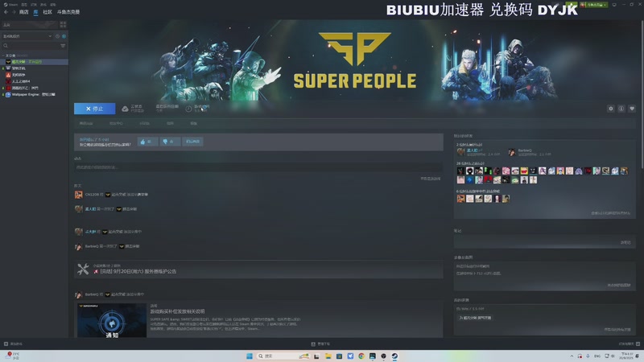The image size is (644, 362).
Task: Select Wallpaper Engine in the library list
Action: 35,94
